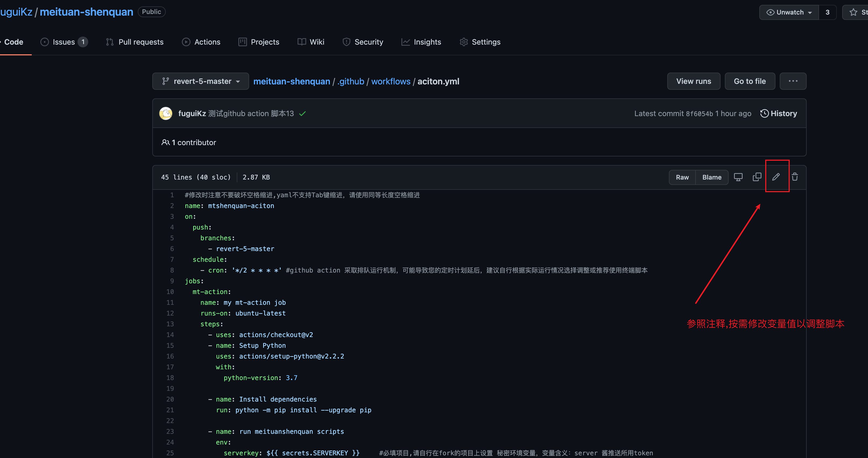Click line number 8
The width and height of the screenshot is (868, 458).
click(x=172, y=270)
